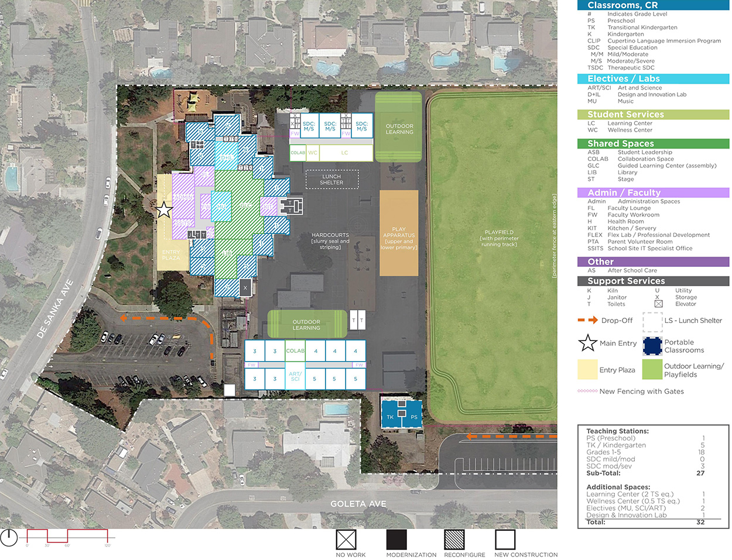Click the Support Services legend header
Viewport: 732px width, 560px height.
pos(654,281)
